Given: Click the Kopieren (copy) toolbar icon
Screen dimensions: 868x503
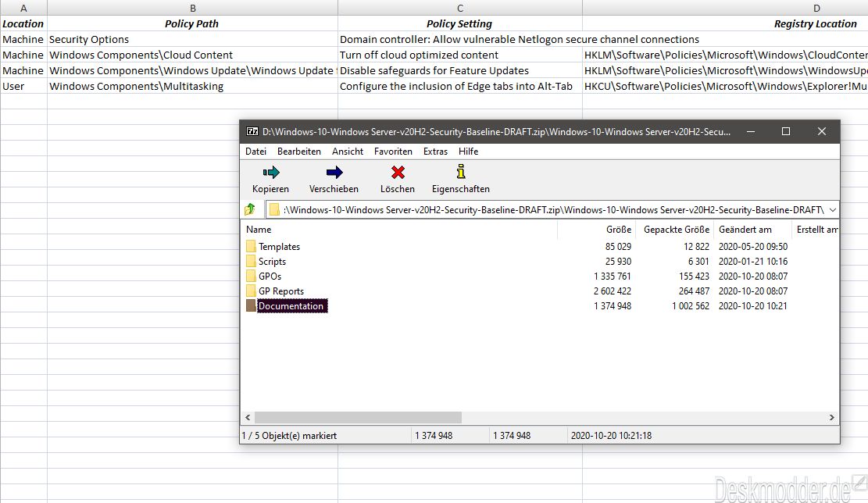Looking at the screenshot, I should tap(270, 173).
